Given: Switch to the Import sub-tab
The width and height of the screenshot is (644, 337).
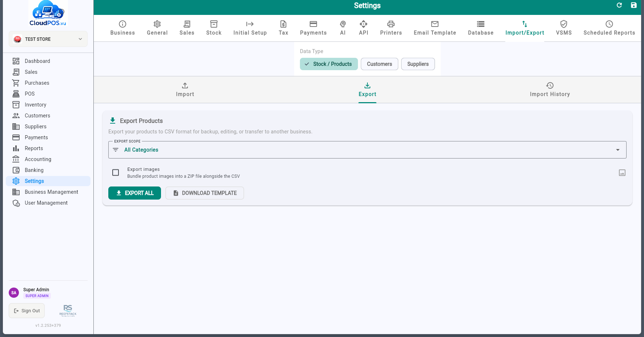Looking at the screenshot, I should (x=185, y=90).
